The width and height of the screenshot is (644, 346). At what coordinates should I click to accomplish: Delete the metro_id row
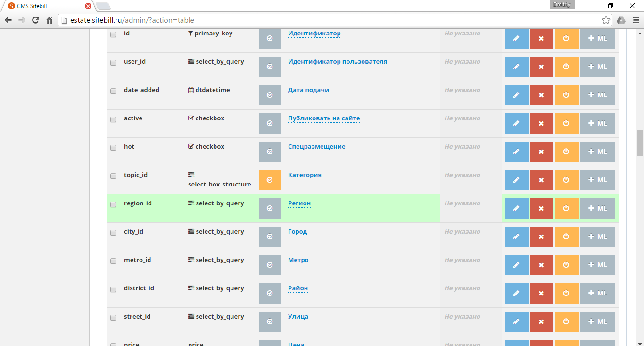point(542,265)
